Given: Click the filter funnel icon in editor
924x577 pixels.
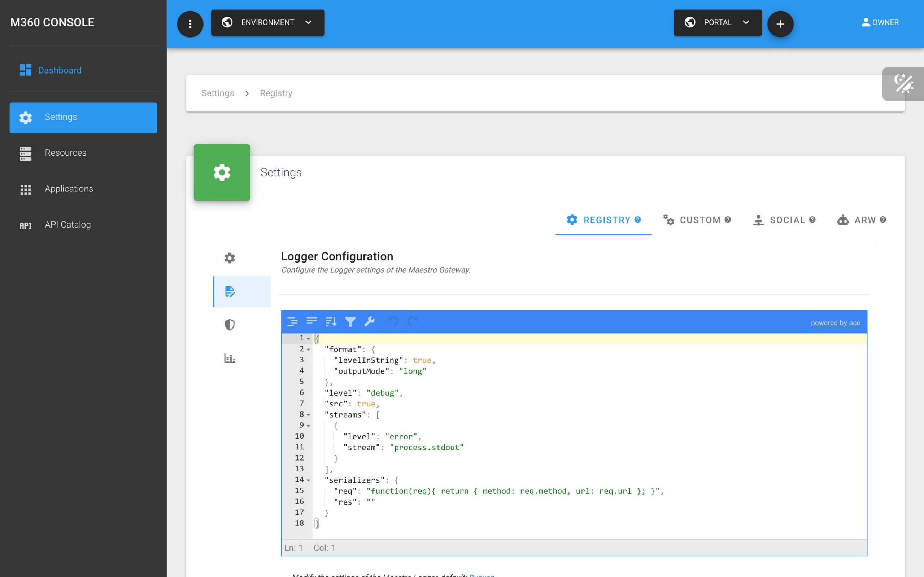Looking at the screenshot, I should coord(350,322).
